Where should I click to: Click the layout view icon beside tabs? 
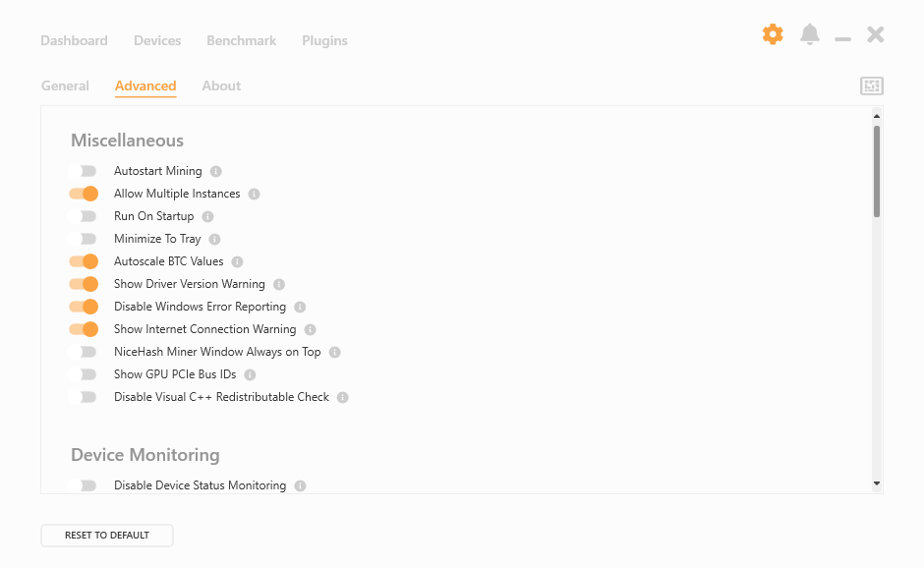click(x=872, y=86)
